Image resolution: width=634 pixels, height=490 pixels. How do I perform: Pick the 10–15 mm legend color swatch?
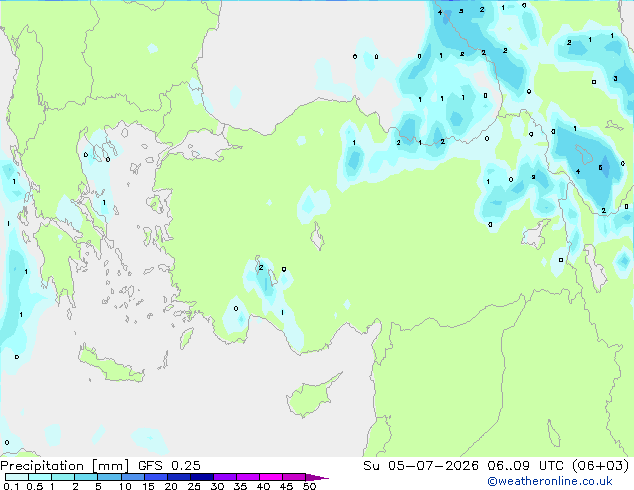pyautogui.click(x=132, y=477)
